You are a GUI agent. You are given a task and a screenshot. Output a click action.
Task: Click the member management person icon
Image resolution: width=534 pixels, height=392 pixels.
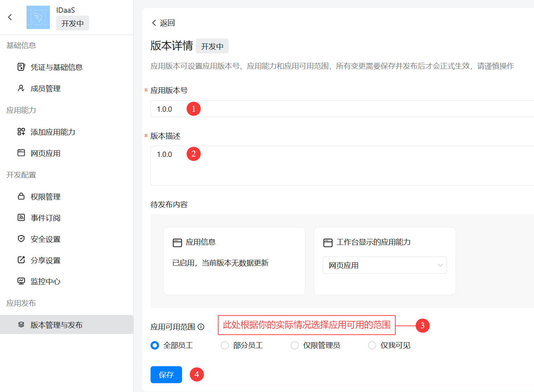[21, 88]
